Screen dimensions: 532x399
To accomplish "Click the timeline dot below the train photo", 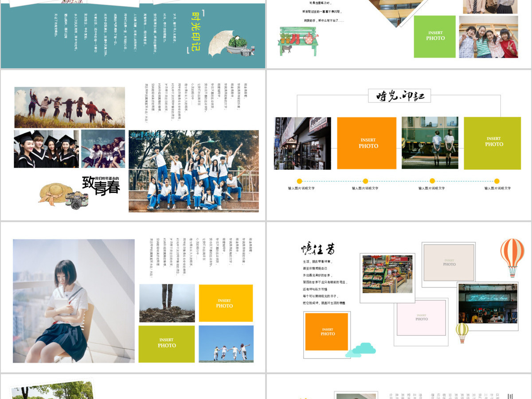I will (432, 181).
